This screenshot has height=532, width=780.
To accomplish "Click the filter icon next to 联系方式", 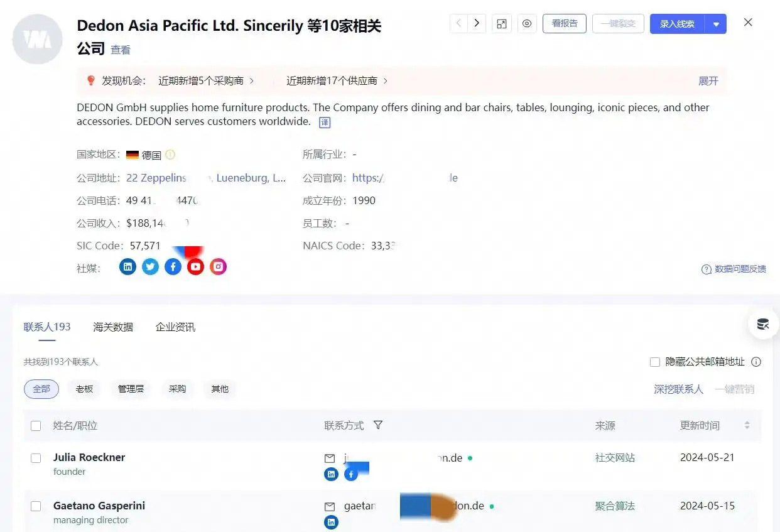I will (378, 425).
